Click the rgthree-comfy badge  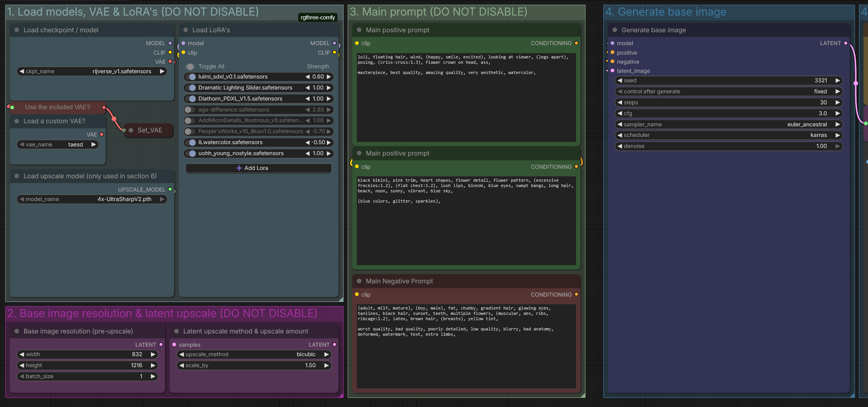(x=318, y=17)
